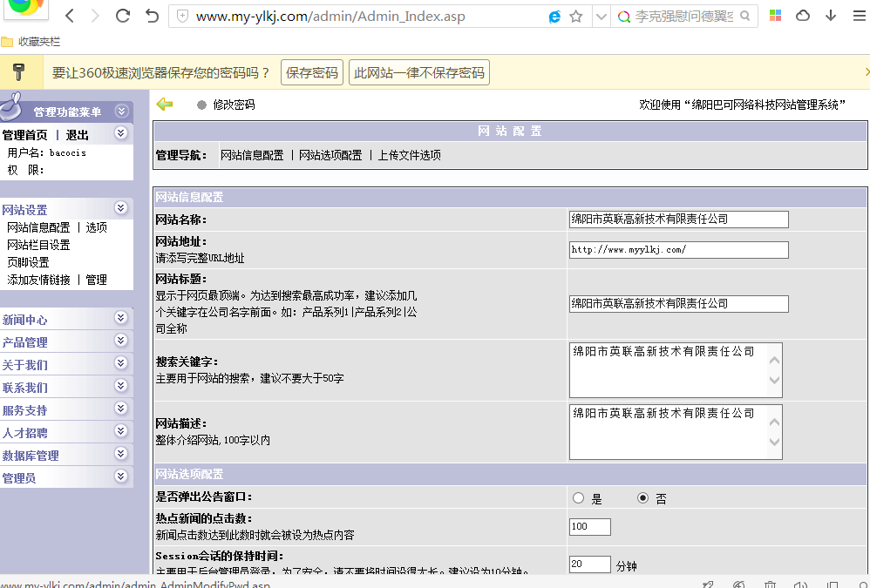Expand the 关于我们 section
Image resolution: width=870 pixels, height=588 pixels.
120,363
